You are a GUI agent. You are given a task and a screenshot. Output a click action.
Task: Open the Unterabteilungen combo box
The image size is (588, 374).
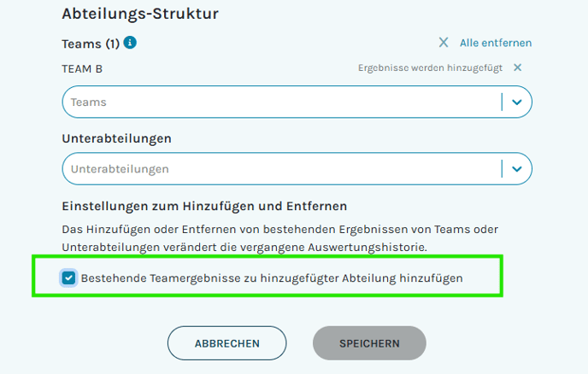[282, 169]
